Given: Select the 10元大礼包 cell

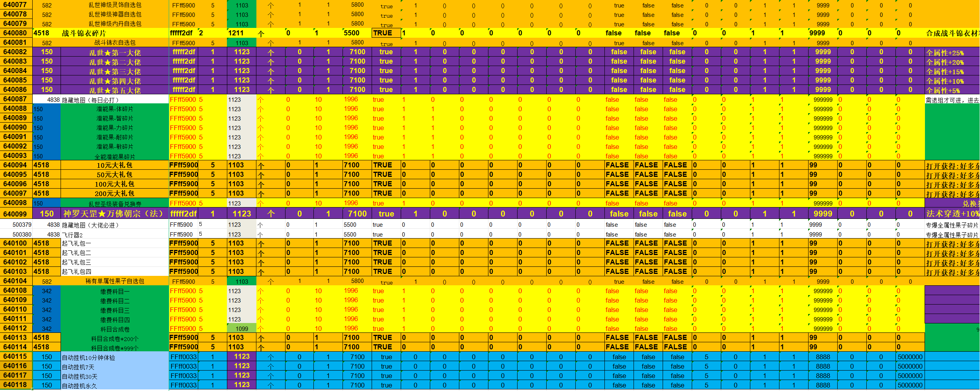Looking at the screenshot, I should tap(115, 165).
